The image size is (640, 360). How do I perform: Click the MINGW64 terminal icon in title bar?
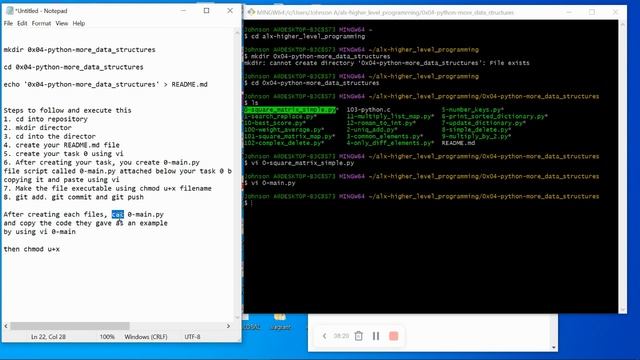[x=251, y=12]
